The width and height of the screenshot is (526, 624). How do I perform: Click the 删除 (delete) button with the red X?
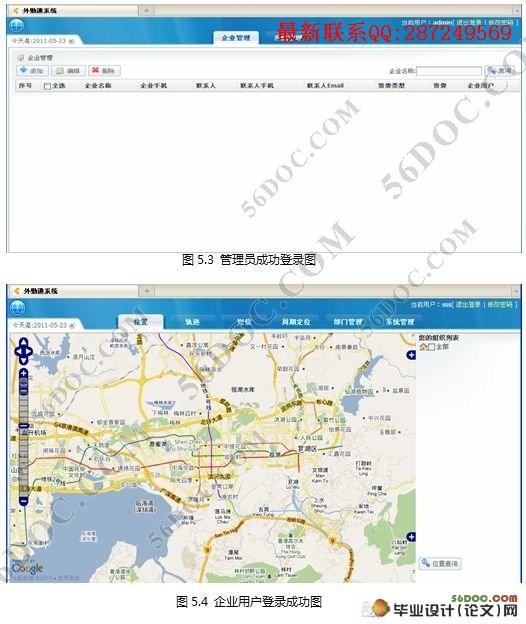(104, 70)
